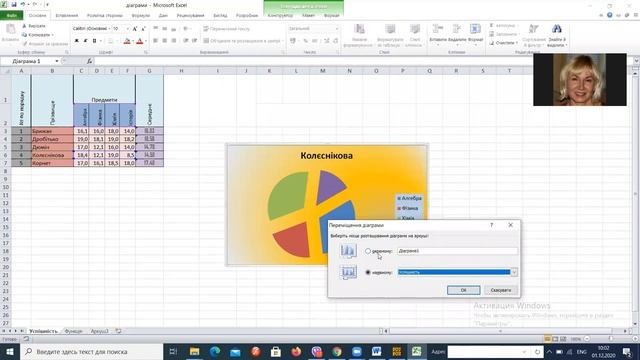Click the help question mark in the dialog
The image size is (640, 360).
point(492,225)
